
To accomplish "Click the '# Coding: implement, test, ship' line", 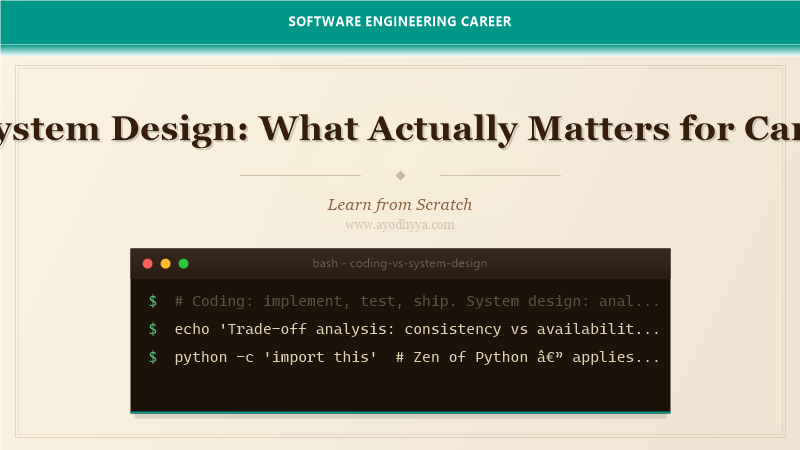I will click(417, 301).
